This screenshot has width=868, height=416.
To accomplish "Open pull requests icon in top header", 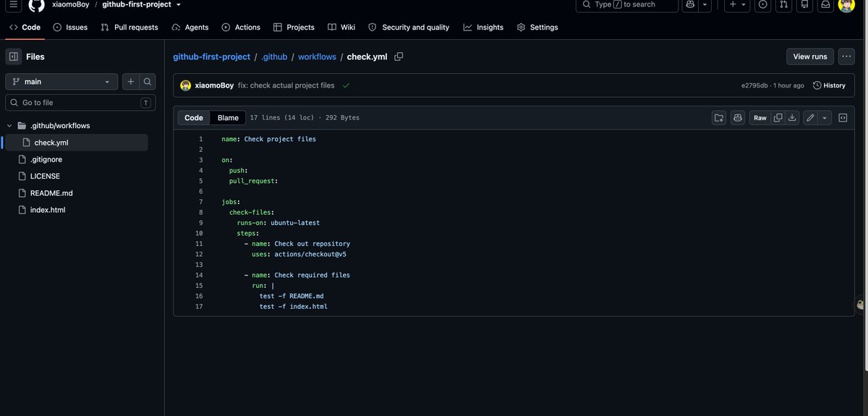I will pyautogui.click(x=783, y=4).
